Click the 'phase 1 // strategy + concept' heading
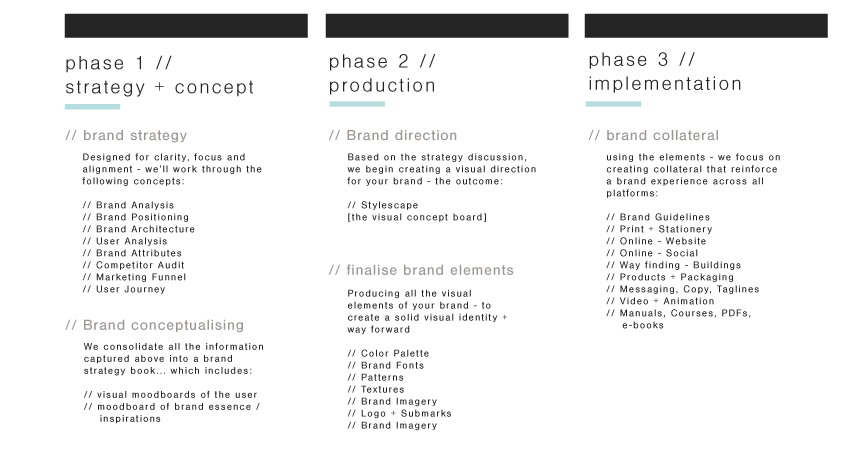The width and height of the screenshot is (842, 454). point(159,75)
